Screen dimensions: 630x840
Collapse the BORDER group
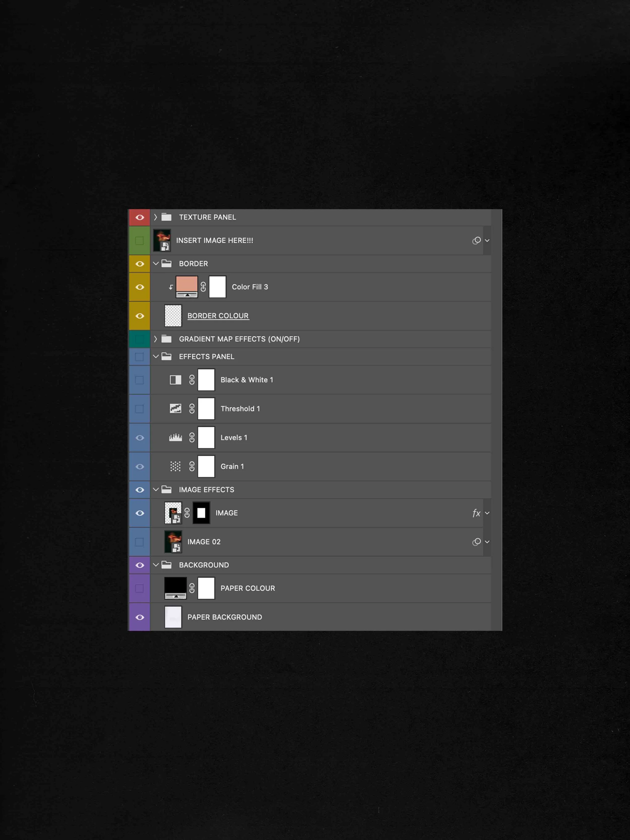point(156,264)
